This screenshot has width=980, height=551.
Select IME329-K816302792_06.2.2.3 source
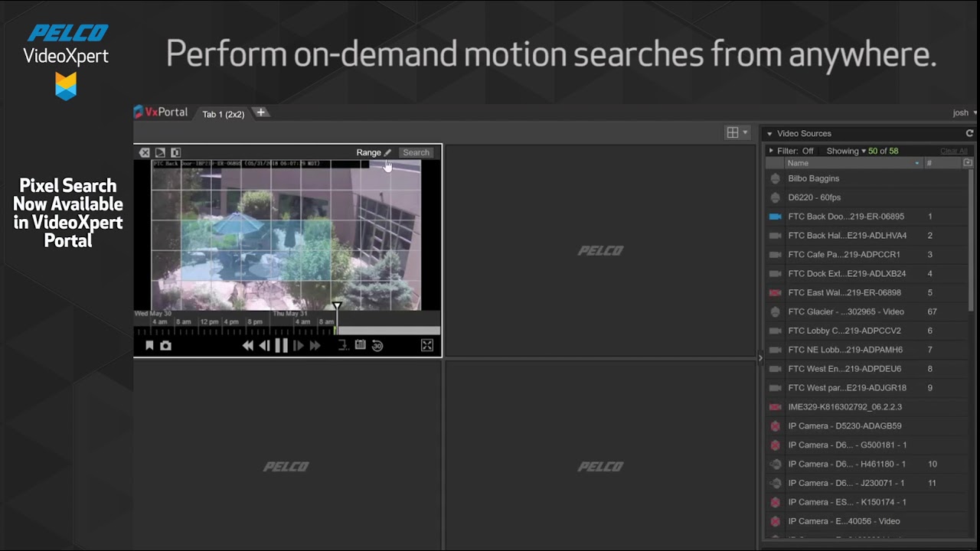pyautogui.click(x=867, y=407)
